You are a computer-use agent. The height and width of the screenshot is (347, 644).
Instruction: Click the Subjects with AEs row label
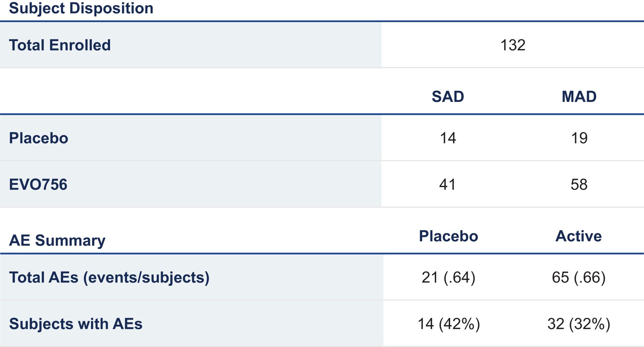tap(75, 324)
